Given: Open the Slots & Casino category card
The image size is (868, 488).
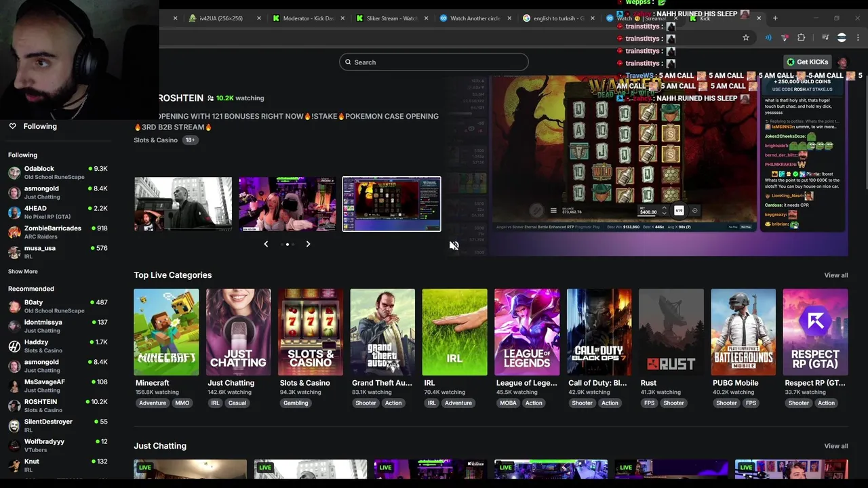Looking at the screenshot, I should [x=311, y=332].
